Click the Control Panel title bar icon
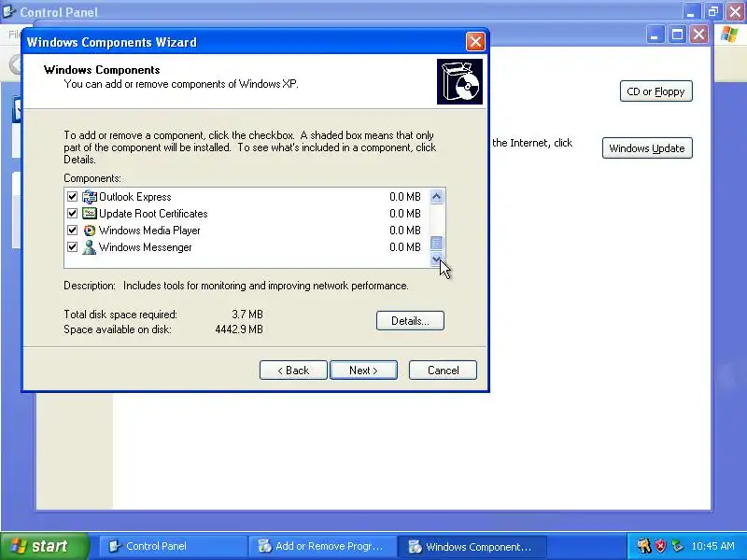The height and width of the screenshot is (560, 747). [x=9, y=11]
